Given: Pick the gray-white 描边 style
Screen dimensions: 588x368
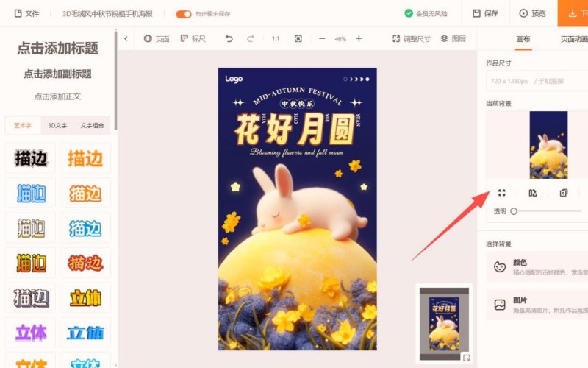Looking at the screenshot, I should [31, 298].
